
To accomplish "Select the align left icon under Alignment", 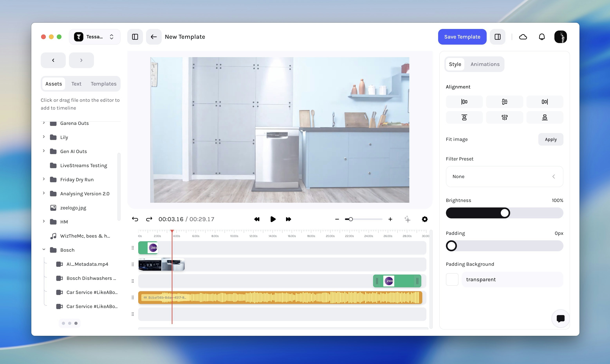I will click(464, 102).
